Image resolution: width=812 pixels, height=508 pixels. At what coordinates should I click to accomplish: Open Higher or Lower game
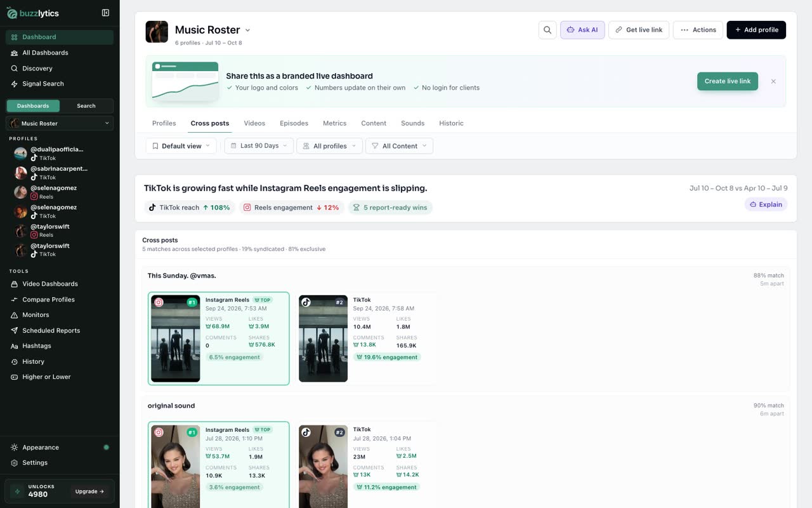tap(60, 377)
